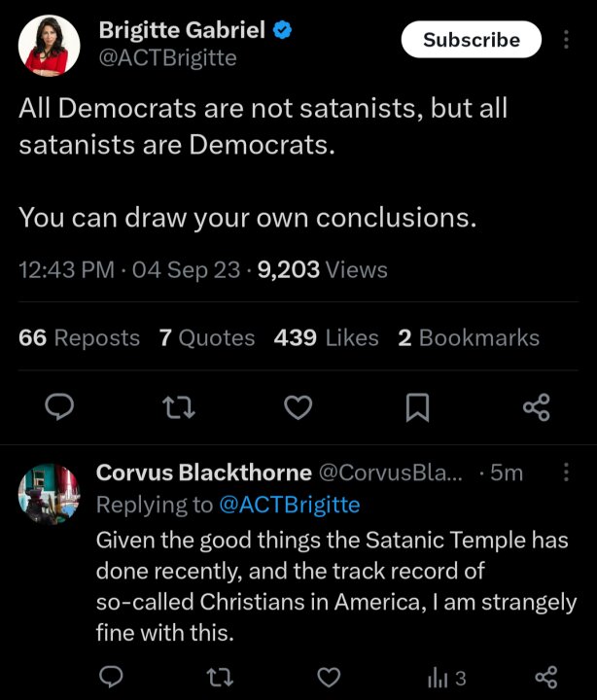Reply to Corvus Blackthorne's comment

click(111, 677)
